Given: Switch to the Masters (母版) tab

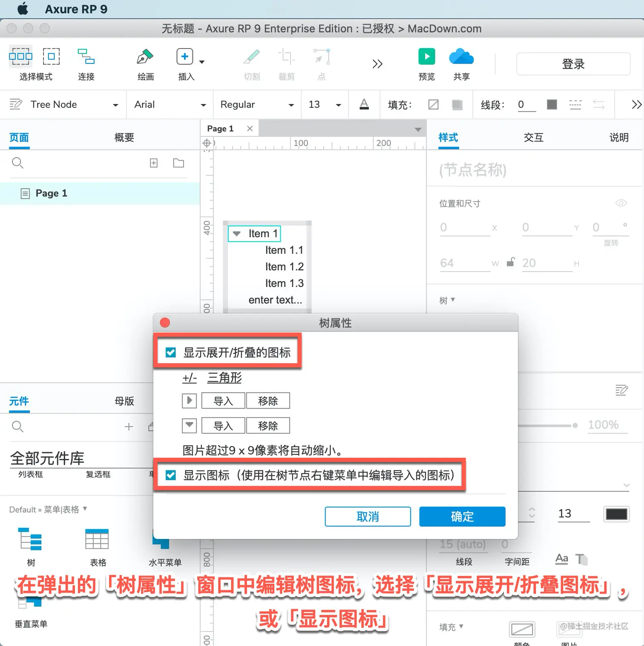Looking at the screenshot, I should click(x=124, y=401).
